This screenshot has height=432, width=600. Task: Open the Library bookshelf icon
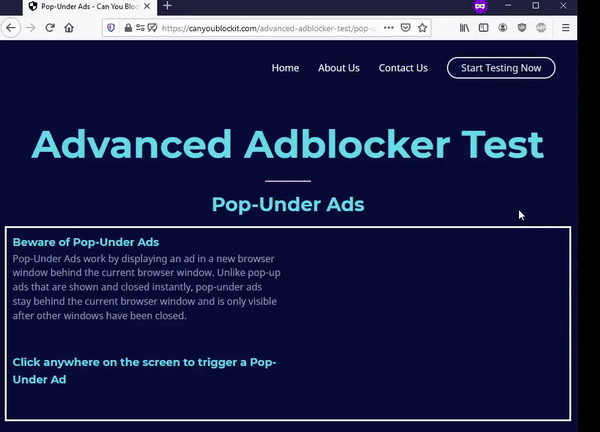click(465, 28)
